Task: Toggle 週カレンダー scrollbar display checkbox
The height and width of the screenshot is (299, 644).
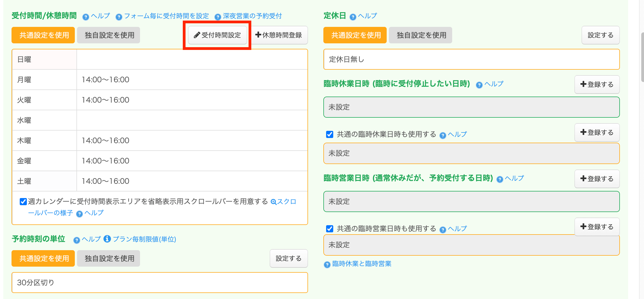Action: (23, 202)
